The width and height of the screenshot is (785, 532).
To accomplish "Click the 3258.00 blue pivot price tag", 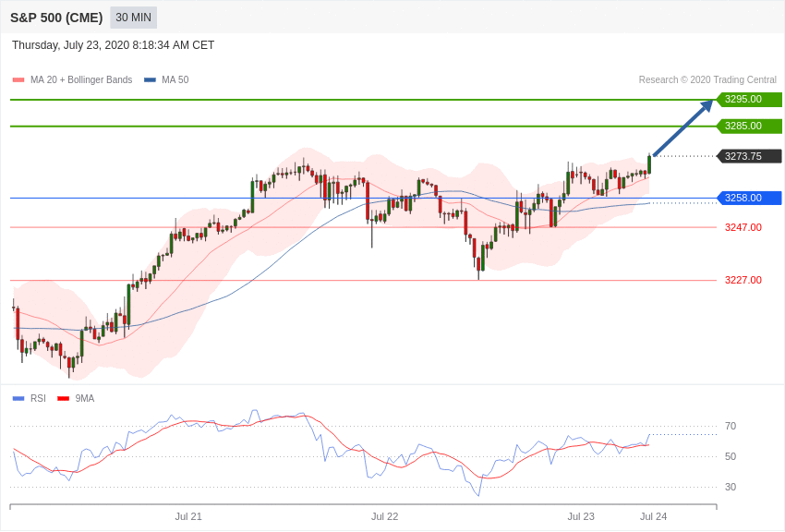I will 748,198.
